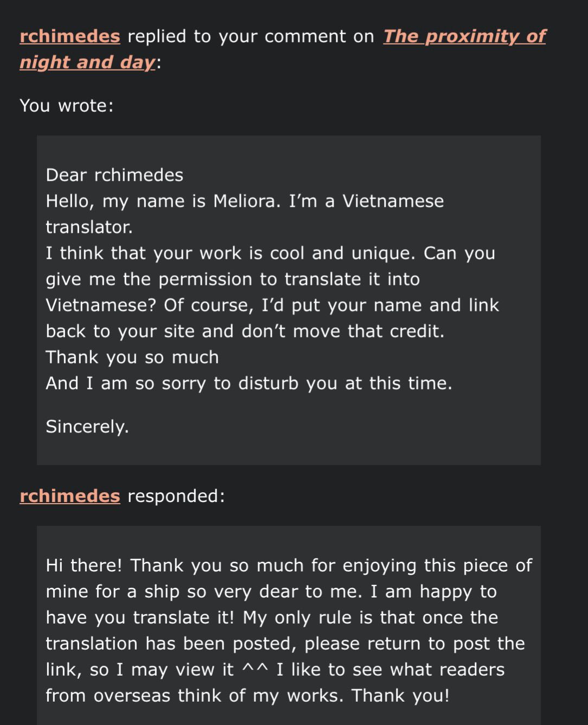The image size is (588, 725).
Task: Click the "^^" emoticon in the reply
Action: click(x=254, y=670)
